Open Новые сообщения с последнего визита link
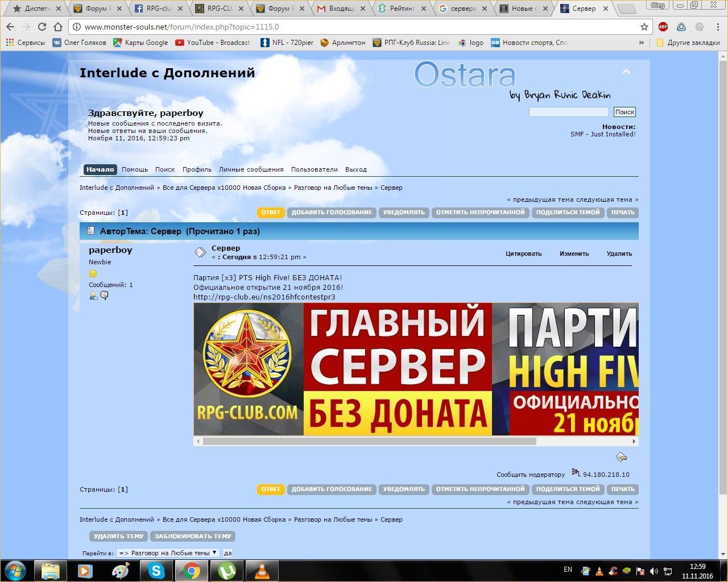 tap(155, 123)
